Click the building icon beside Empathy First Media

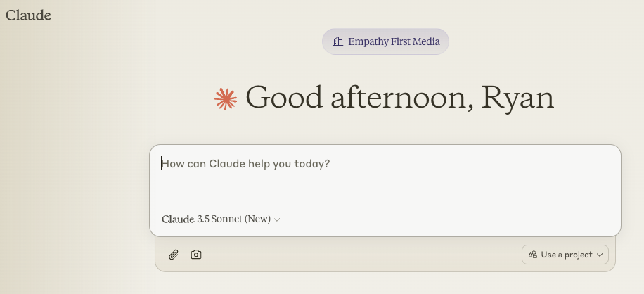click(x=338, y=41)
